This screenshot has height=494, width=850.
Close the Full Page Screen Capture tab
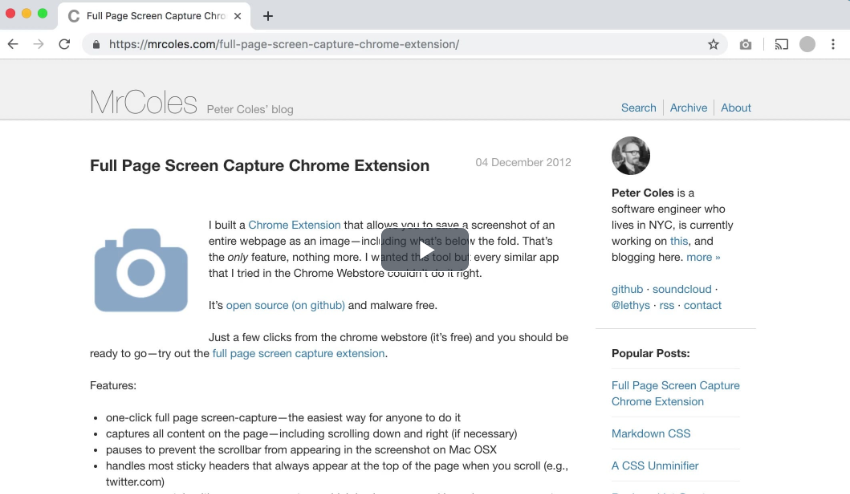(x=237, y=16)
